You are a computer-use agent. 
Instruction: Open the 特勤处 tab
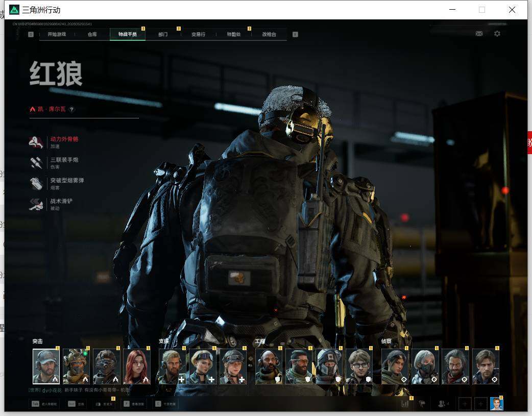[234, 34]
